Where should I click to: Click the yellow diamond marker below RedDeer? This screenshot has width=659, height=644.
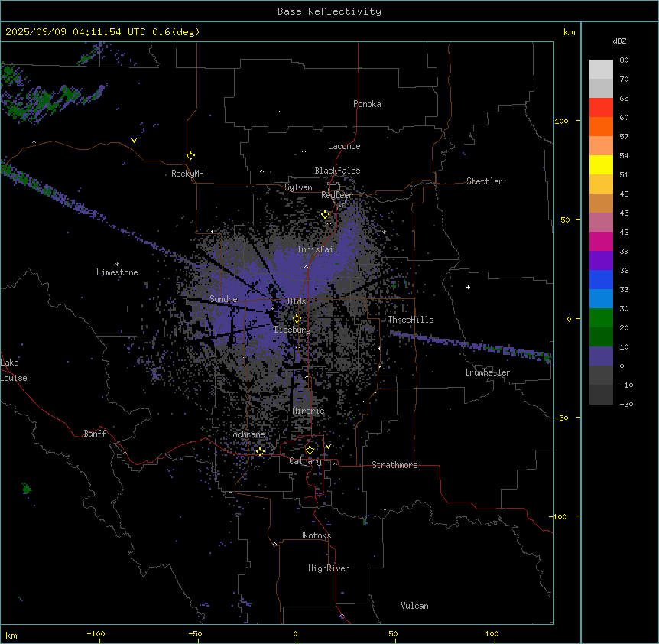[x=326, y=215]
